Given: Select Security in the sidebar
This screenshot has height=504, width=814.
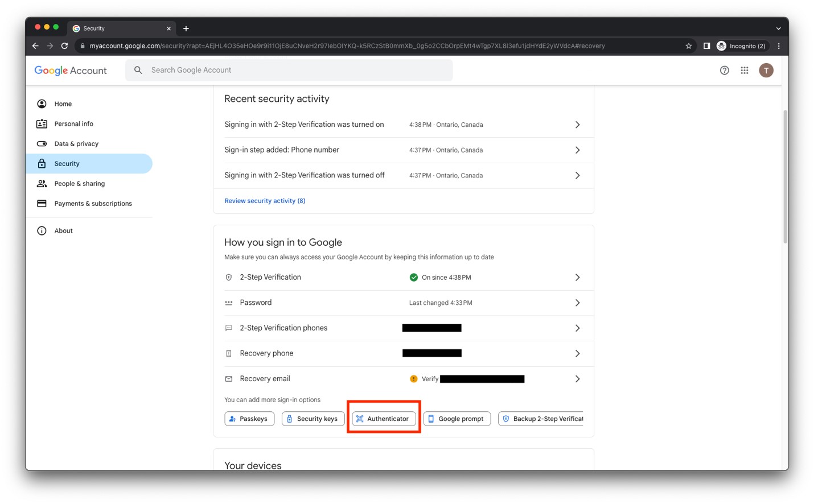Looking at the screenshot, I should pos(89,164).
